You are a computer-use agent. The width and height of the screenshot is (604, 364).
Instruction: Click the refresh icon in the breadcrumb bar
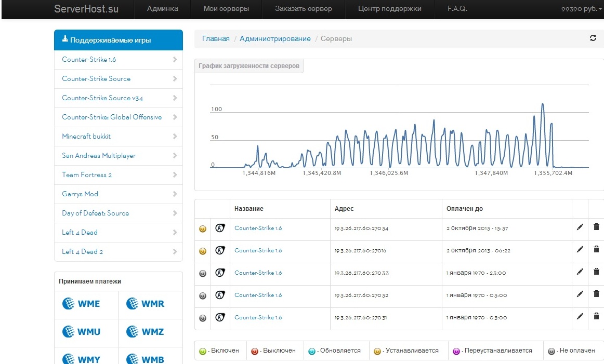(593, 38)
